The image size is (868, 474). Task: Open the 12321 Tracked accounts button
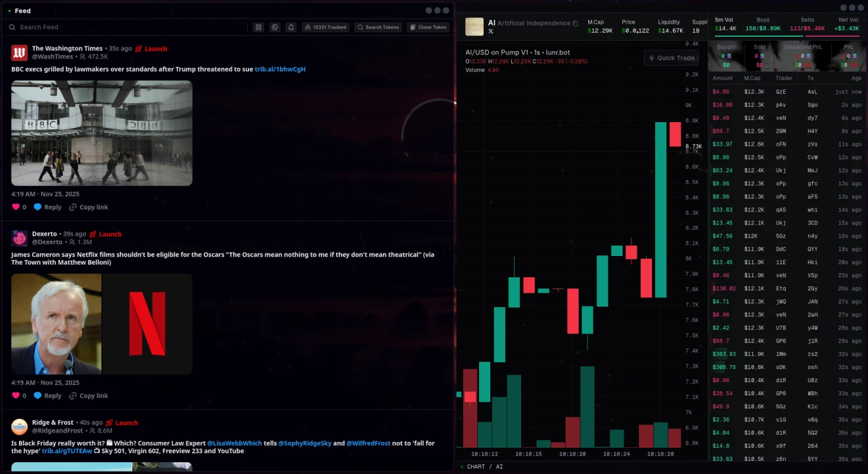click(325, 27)
